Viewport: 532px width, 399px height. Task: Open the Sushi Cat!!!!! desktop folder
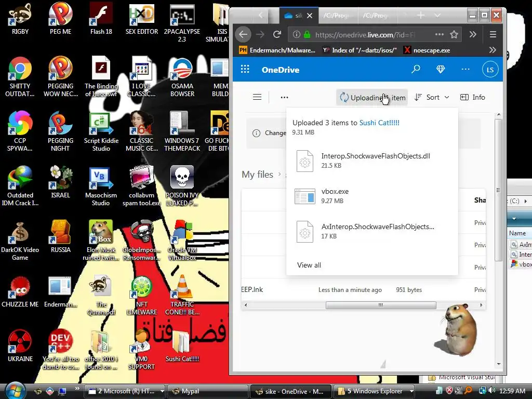pyautogui.click(x=182, y=346)
